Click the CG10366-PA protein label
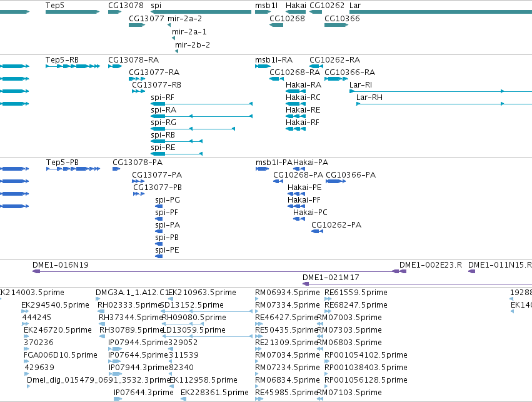Viewport: 532px width, 402px height. coord(351,175)
